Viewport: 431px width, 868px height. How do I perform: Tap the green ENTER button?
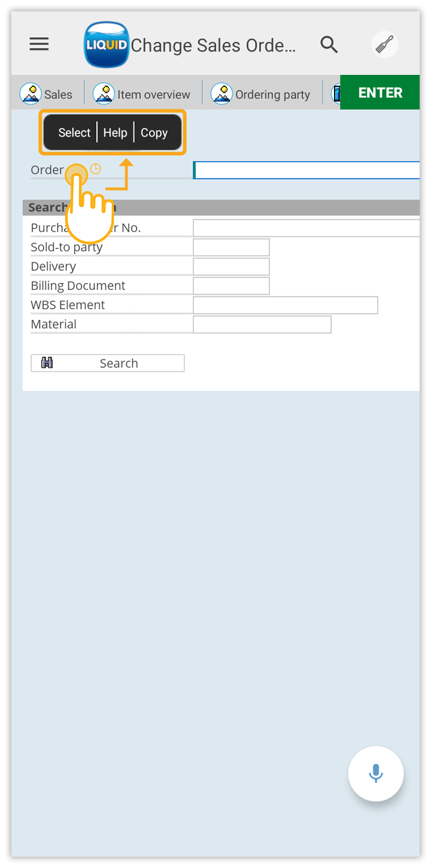(380, 92)
